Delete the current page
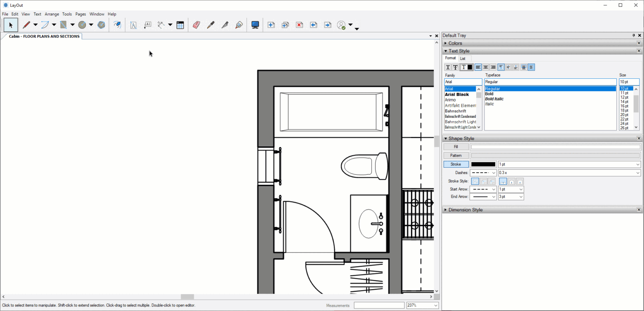Screen dimensions: 644x311 tap(299, 25)
